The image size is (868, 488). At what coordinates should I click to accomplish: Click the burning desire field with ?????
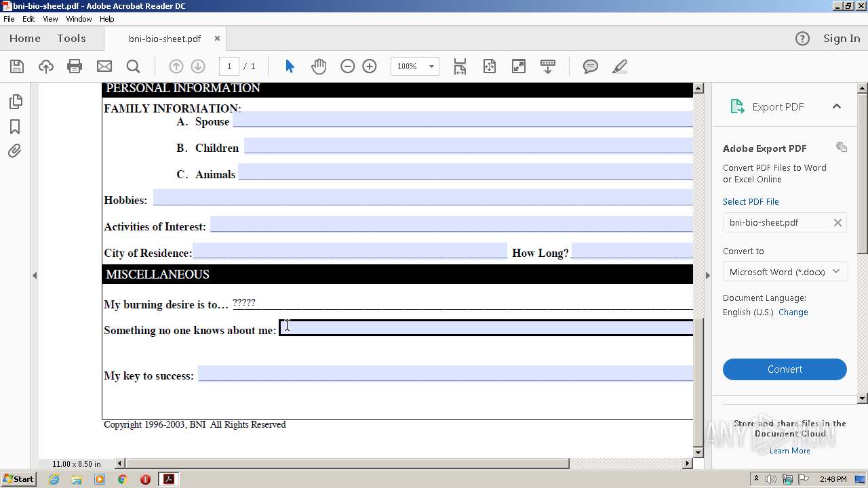point(462,303)
